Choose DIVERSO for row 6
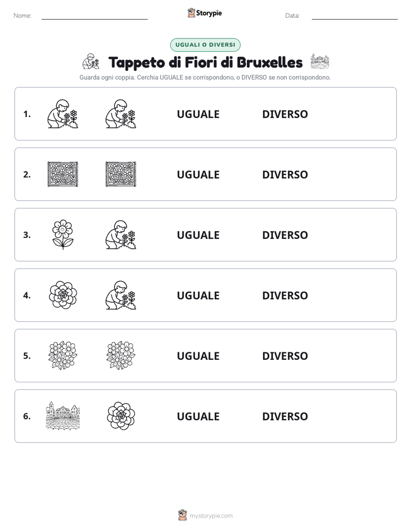This screenshot has width=411, height=532. pos(285,416)
